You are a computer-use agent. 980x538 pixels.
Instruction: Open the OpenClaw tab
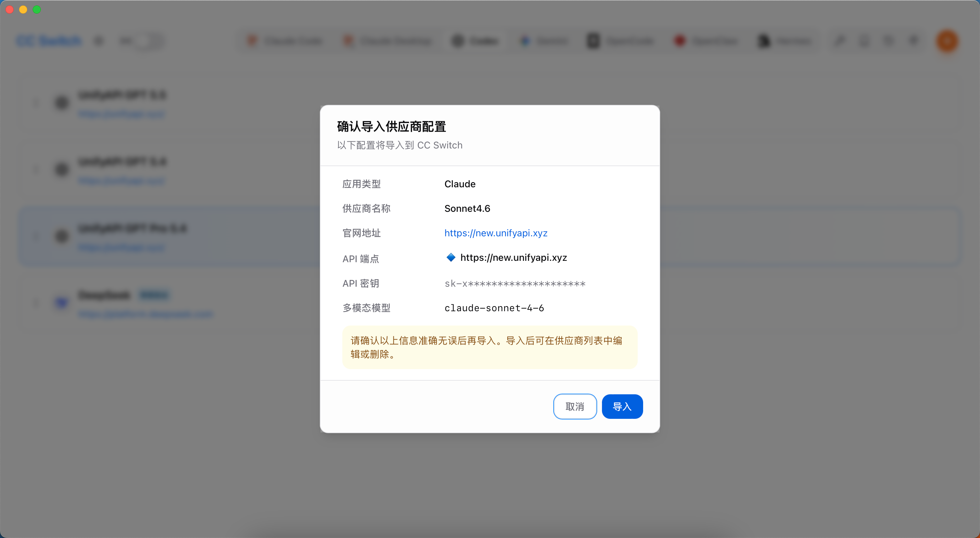click(x=706, y=41)
